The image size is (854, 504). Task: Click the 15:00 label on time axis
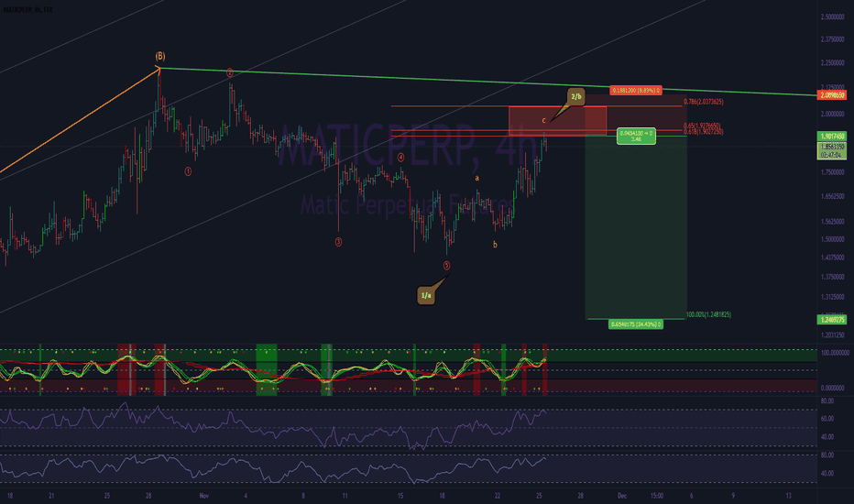coord(657,495)
